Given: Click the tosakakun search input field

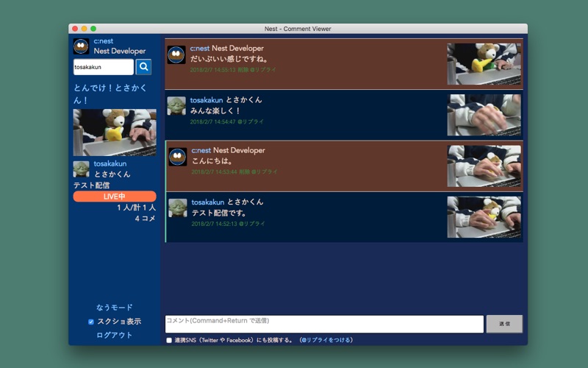Looking at the screenshot, I should 104,67.
